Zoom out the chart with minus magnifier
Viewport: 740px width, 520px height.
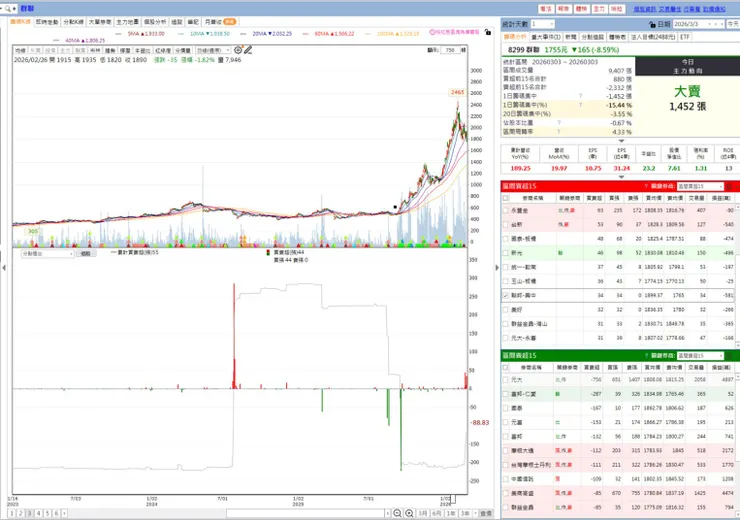[x=397, y=513]
